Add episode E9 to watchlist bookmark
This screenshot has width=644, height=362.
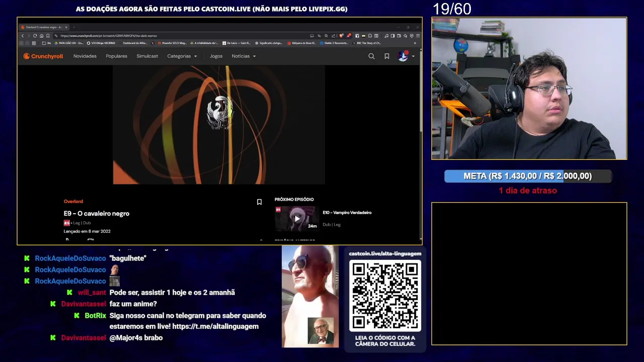(259, 202)
